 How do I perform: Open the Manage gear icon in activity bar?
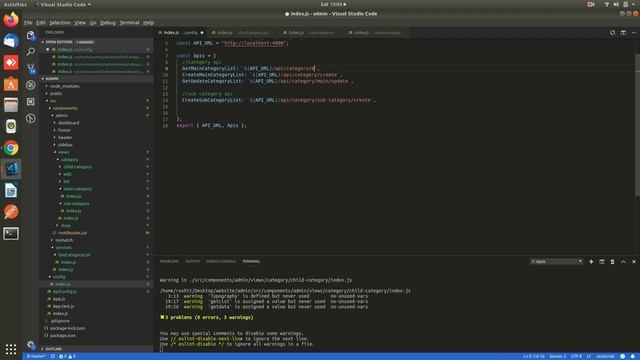(31, 344)
